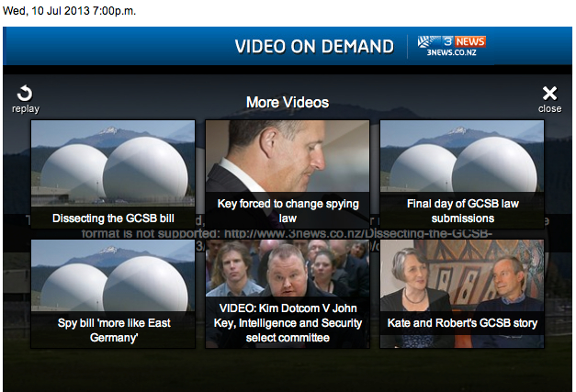
Task: Open the Kate and Robert couple thumbnail photo
Action: tap(462, 275)
